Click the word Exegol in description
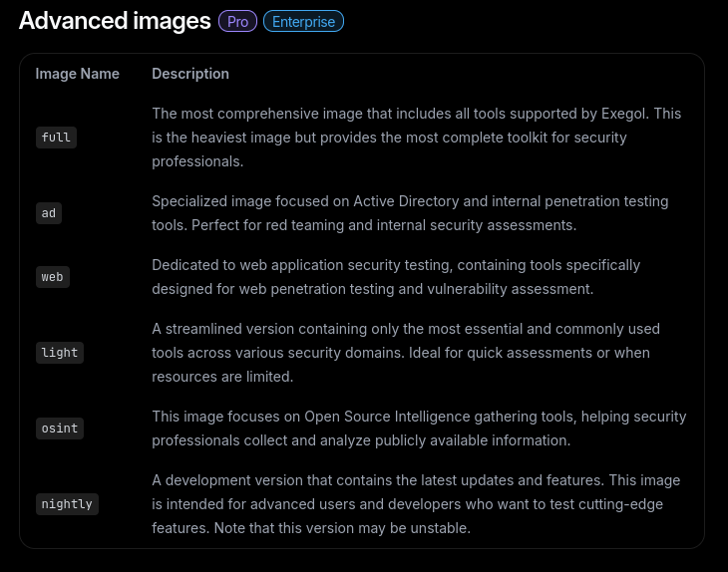The image size is (728, 572). tap(624, 114)
